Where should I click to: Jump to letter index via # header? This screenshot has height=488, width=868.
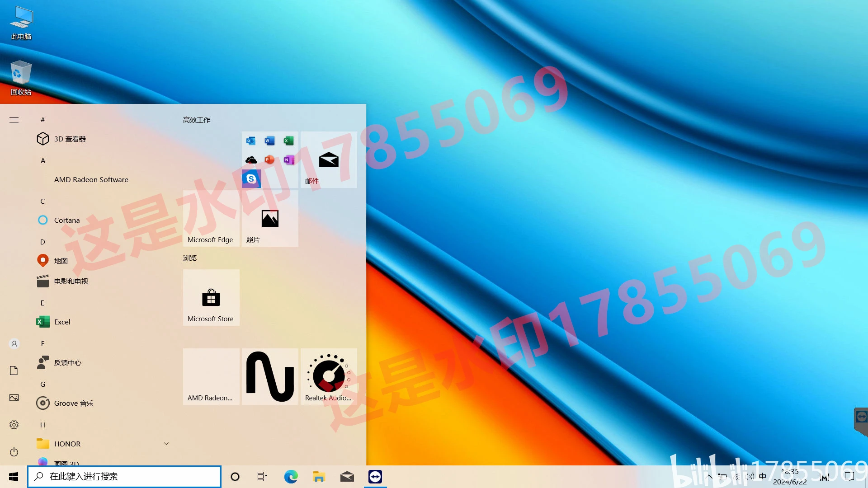42,120
